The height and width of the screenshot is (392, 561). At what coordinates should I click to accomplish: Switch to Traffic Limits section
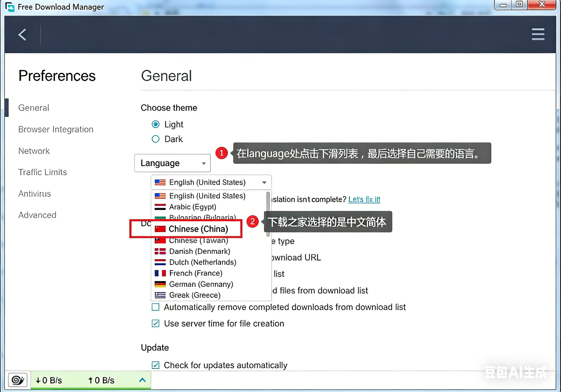point(42,172)
